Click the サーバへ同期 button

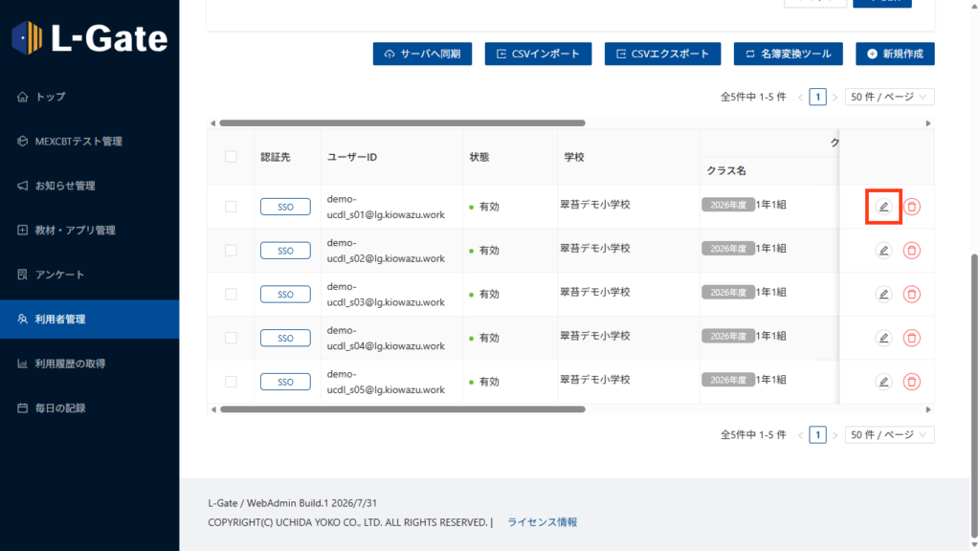[422, 54]
